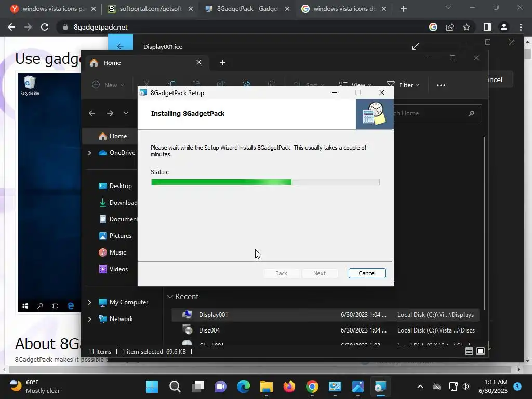Click the setup wizard title bar icon

click(x=143, y=92)
